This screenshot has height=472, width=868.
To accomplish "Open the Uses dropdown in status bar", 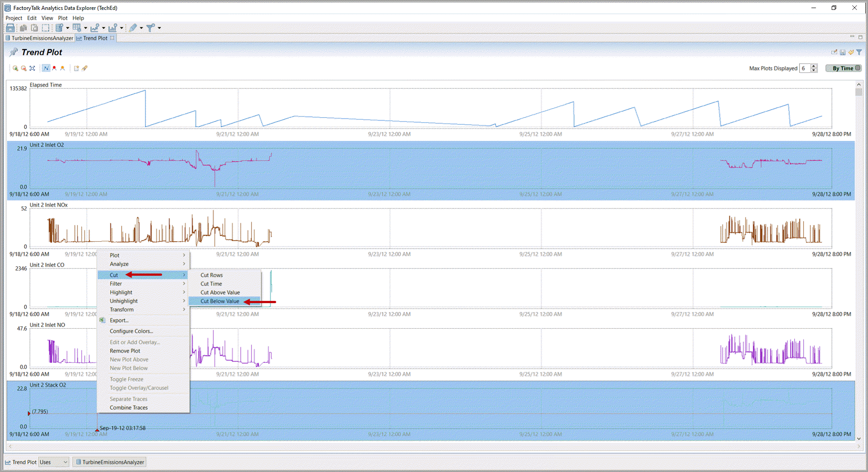I will coord(53,462).
